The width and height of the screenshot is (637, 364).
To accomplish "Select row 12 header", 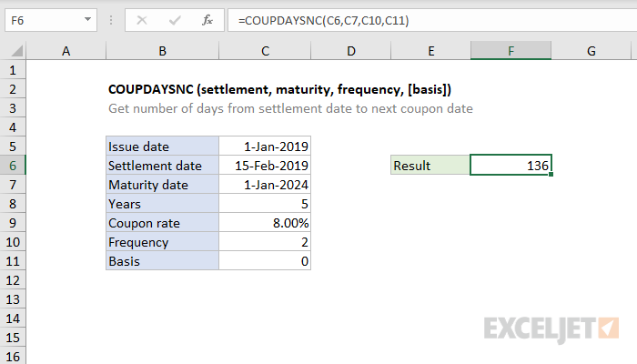I will (x=13, y=280).
